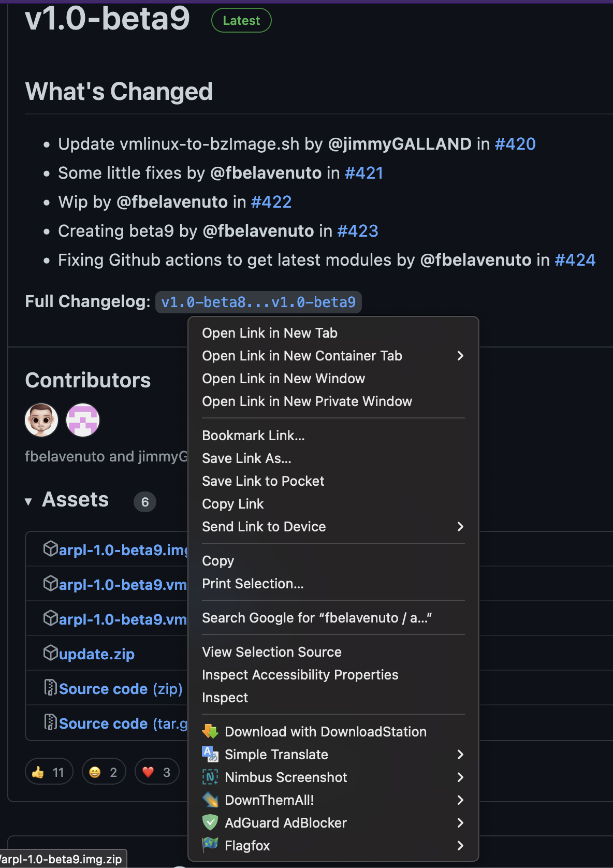The width and height of the screenshot is (613, 868).
Task: Click fbelavenuto's contributor avatar
Action: click(41, 420)
